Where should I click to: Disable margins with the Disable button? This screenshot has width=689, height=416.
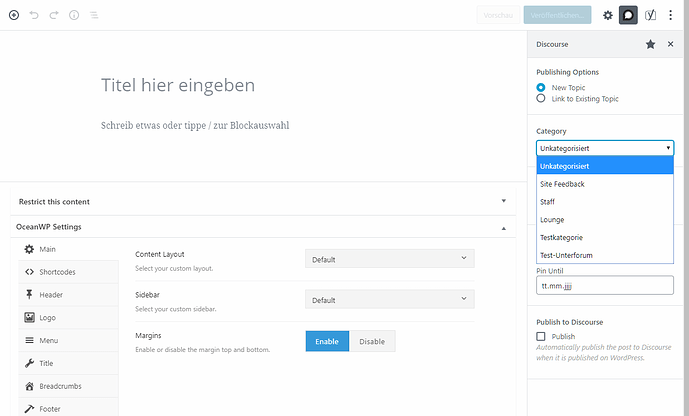click(372, 341)
